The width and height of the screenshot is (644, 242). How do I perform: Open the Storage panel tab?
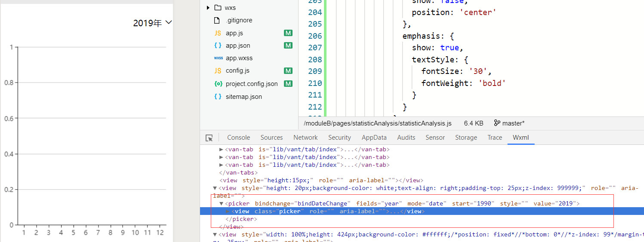466,138
